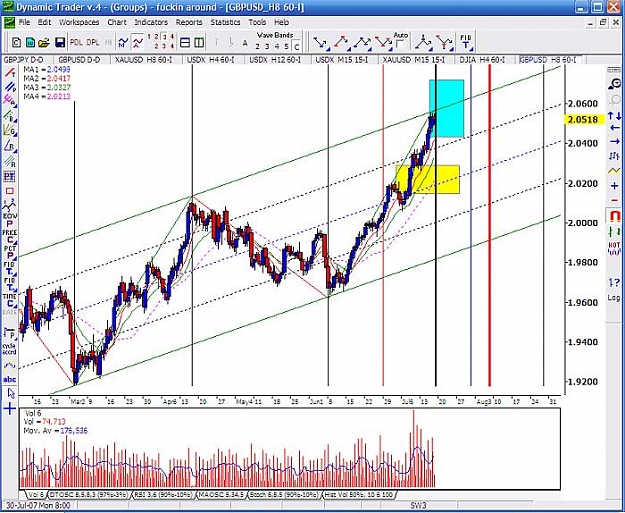Toggle the Auto checkbox
The image size is (625, 513).
[x=401, y=44]
